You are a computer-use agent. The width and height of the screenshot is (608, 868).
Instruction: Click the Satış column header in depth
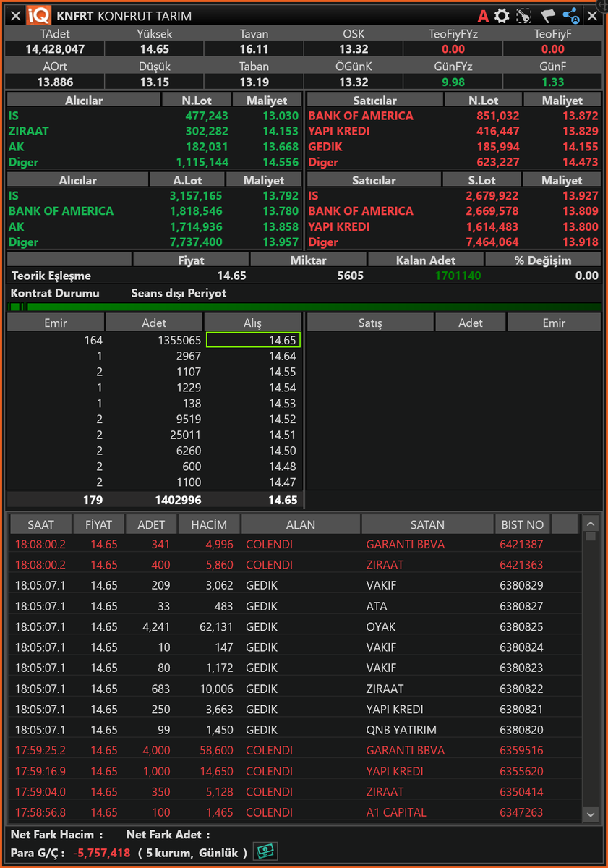tap(370, 323)
